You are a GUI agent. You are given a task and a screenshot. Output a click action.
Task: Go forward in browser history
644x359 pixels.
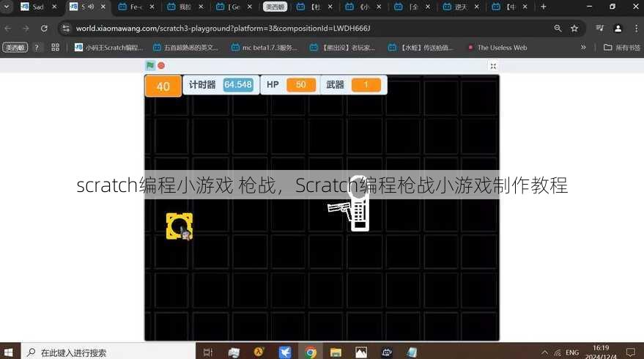tap(26, 29)
